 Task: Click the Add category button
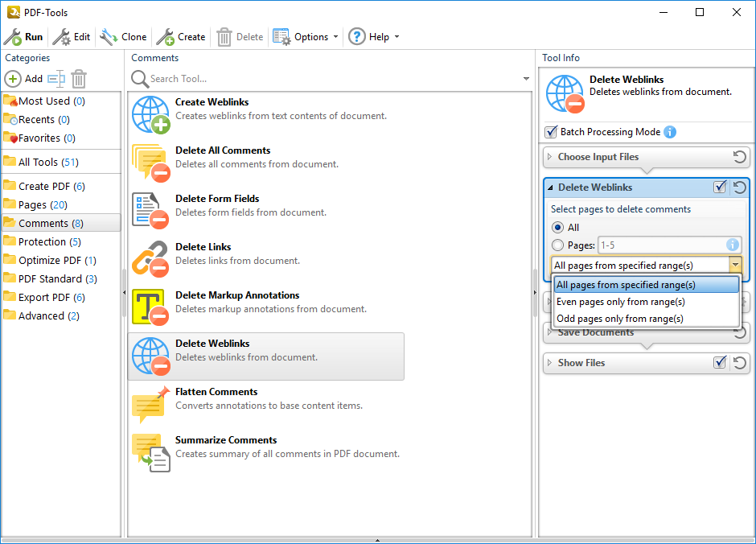tap(24, 79)
